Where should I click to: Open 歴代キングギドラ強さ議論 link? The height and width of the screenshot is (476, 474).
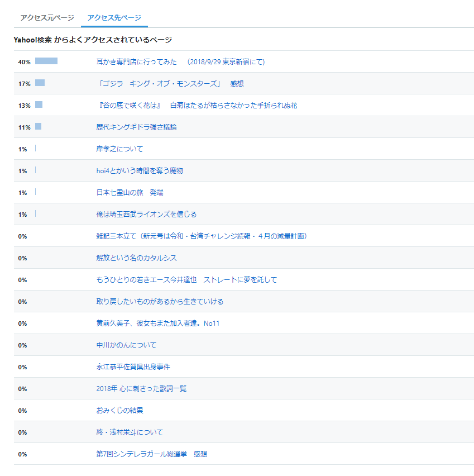[x=136, y=127]
